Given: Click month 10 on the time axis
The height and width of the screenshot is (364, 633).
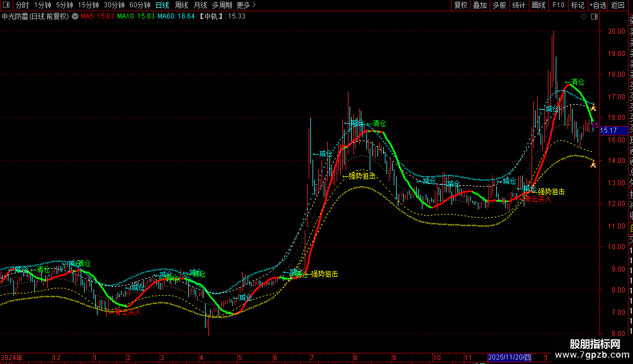Looking at the screenshot, I should coord(437,358).
